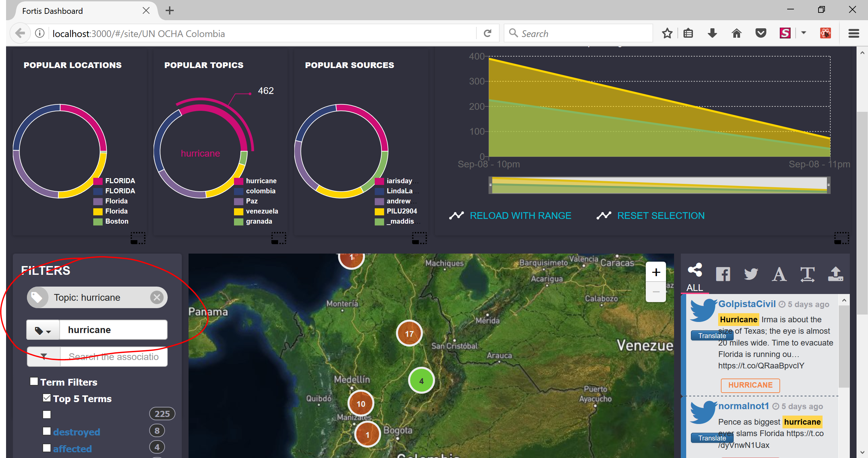
Task: Click the upload icon in feed toolbar
Action: pos(835,274)
